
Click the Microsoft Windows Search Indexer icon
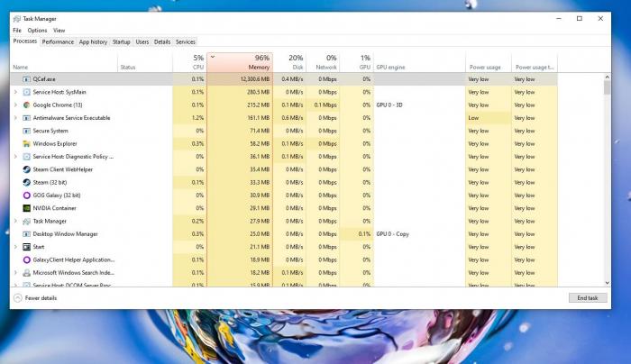pyautogui.click(x=26, y=273)
